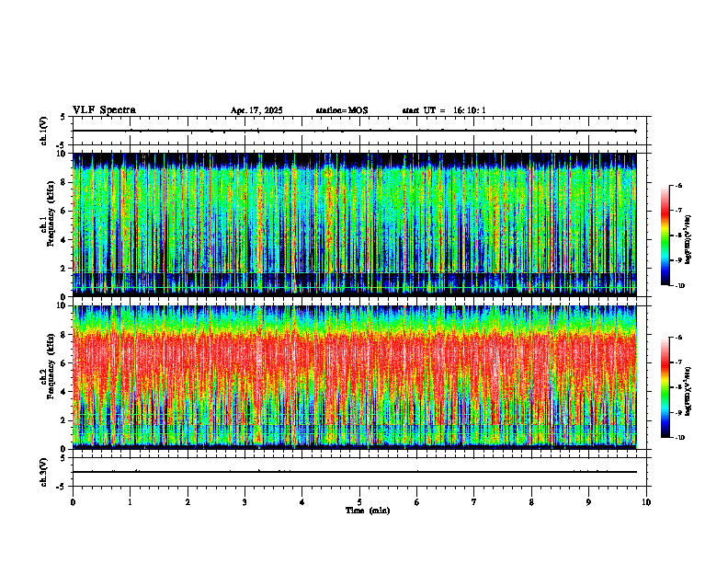Click the "Time (min)" axis label
The width and height of the screenshot is (728, 563).
pyautogui.click(x=368, y=511)
